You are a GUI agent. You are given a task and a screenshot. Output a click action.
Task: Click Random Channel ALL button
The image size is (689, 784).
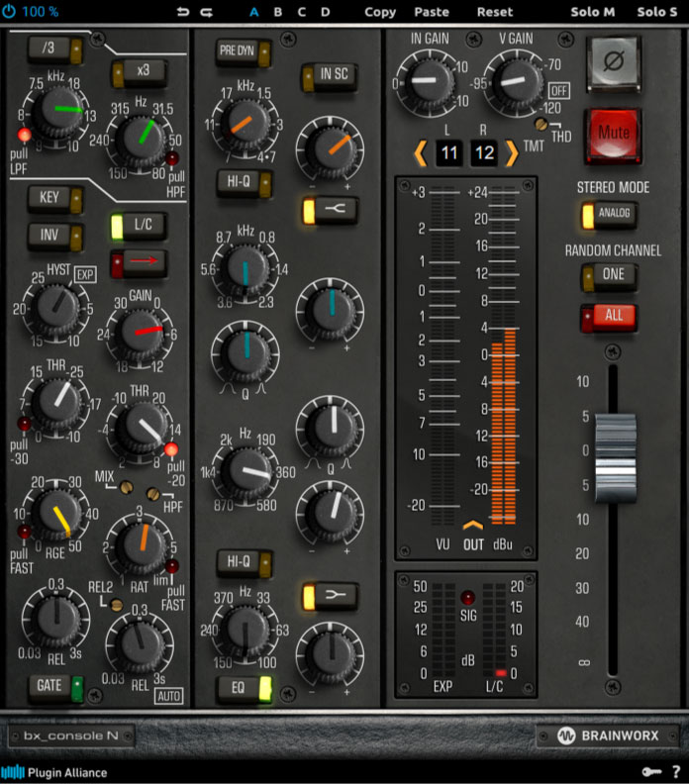tap(609, 317)
